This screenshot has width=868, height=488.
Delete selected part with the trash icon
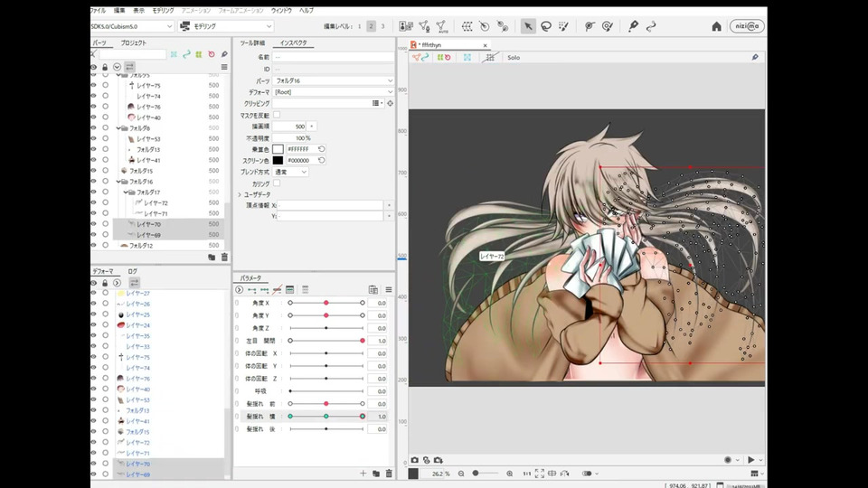tap(224, 257)
